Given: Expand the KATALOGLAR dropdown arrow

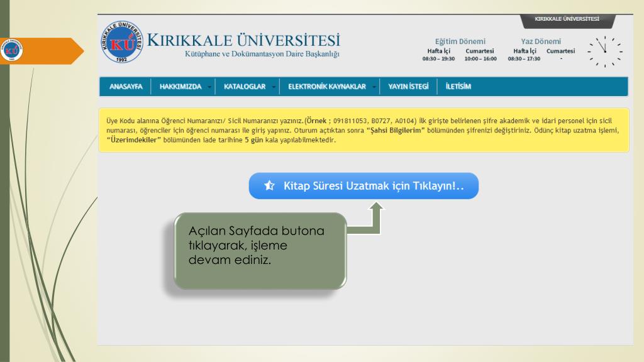Looking at the screenshot, I should tap(274, 87).
